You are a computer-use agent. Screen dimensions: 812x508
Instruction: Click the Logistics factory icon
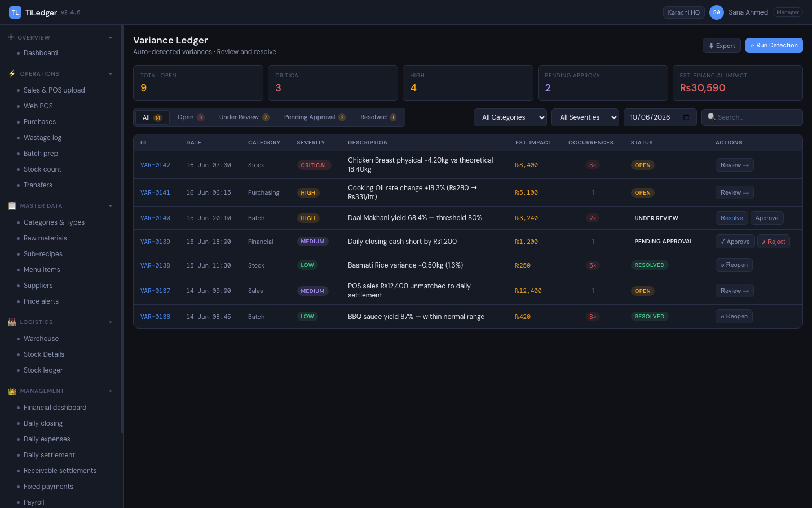click(x=12, y=322)
